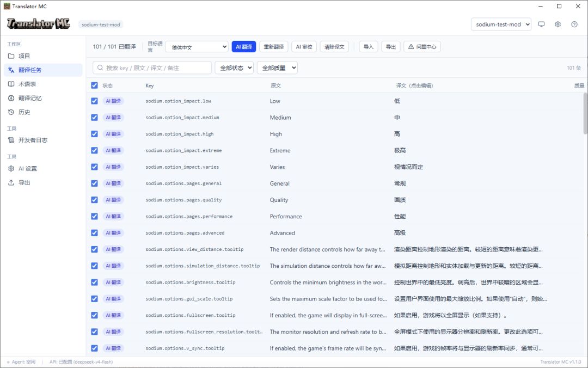
Task: Click the 101 / 101 已翻译 counter
Action: [114, 46]
